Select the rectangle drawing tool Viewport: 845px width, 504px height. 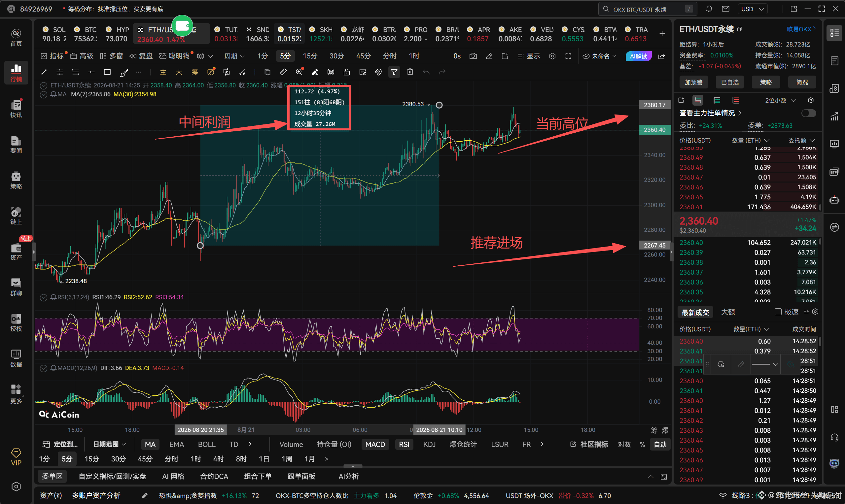(x=107, y=72)
